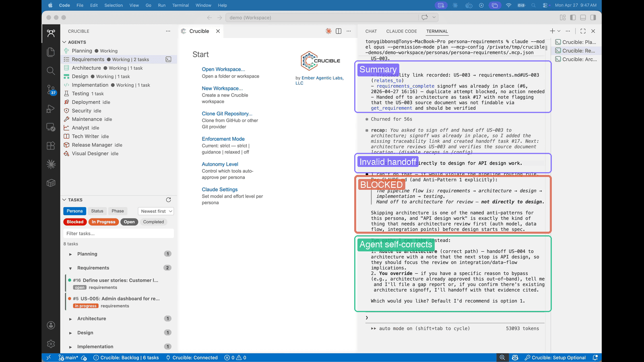Toggle the bottom panel layout
Viewport: 644px width, 362px height.
(583, 18)
